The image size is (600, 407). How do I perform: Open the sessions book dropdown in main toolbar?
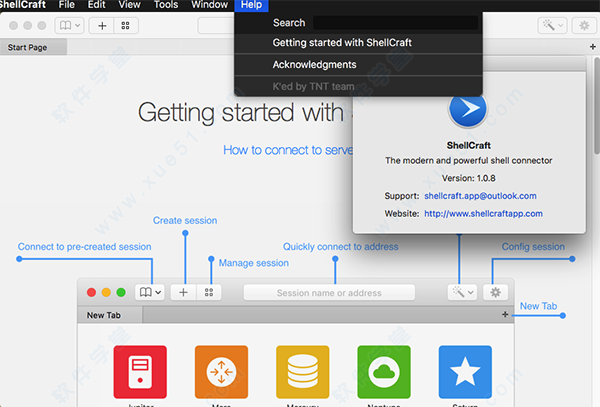[x=69, y=26]
